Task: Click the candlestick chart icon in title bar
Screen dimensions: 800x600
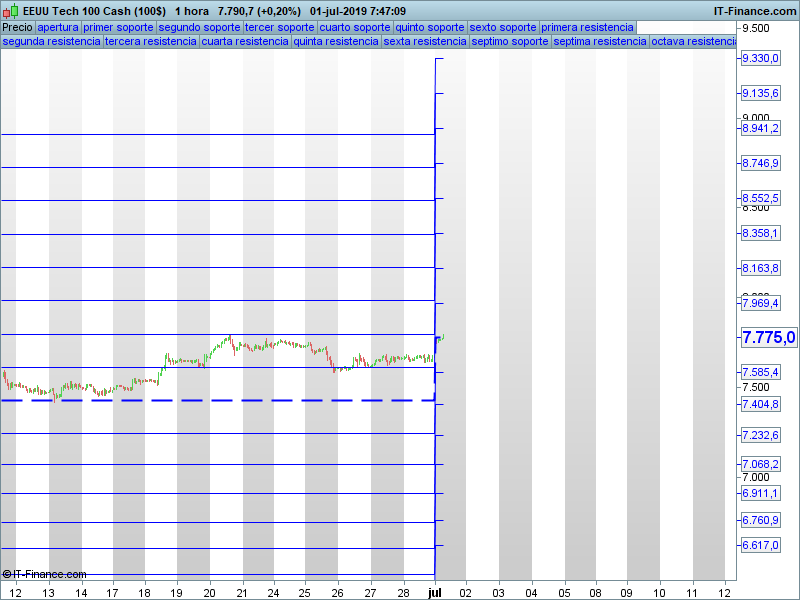Action: point(10,11)
